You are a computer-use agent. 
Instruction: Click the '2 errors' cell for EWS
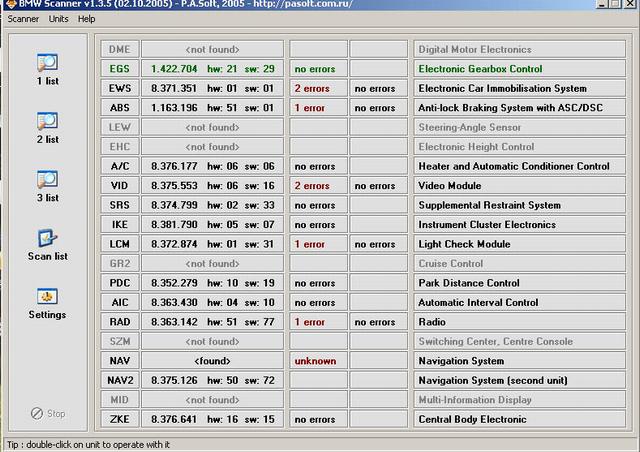(x=316, y=88)
